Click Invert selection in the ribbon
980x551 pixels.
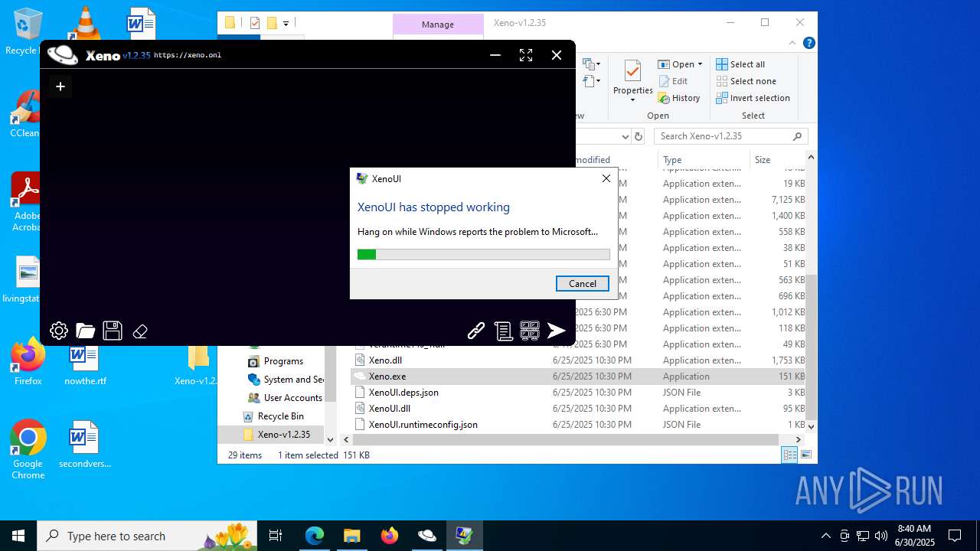click(753, 98)
